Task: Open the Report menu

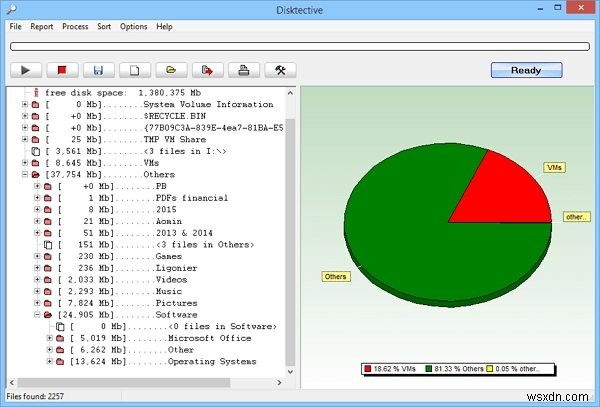Action: click(x=42, y=26)
